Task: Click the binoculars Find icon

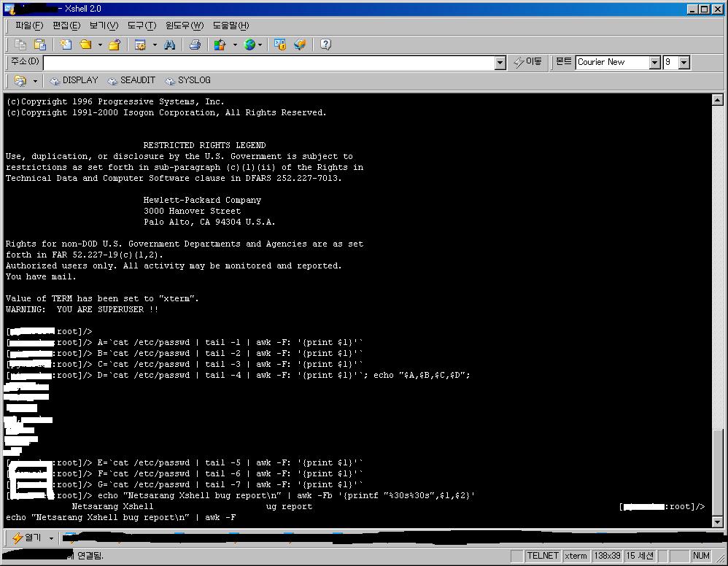Action: (170, 44)
